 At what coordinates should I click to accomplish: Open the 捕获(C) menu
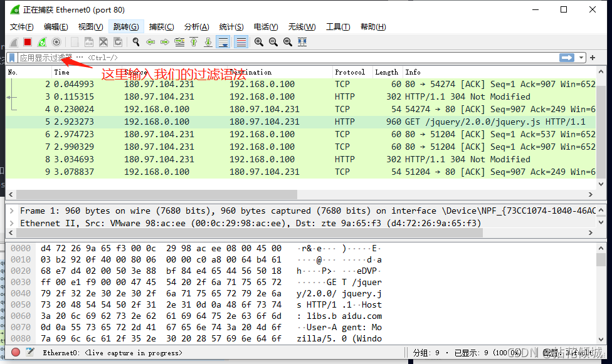pyautogui.click(x=162, y=26)
